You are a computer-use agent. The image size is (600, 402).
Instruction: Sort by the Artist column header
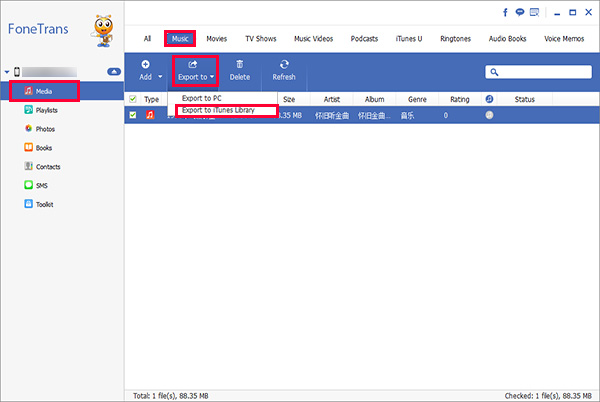(x=332, y=99)
